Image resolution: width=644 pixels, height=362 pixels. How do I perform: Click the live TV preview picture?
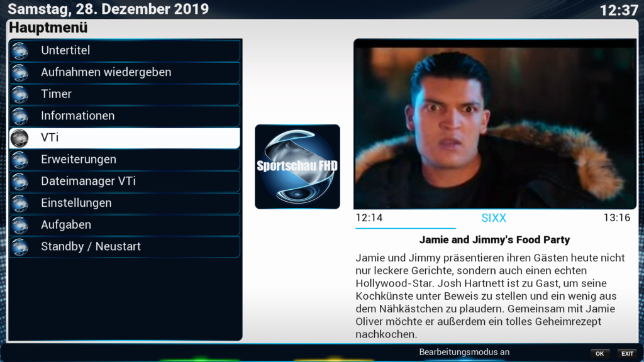click(495, 124)
